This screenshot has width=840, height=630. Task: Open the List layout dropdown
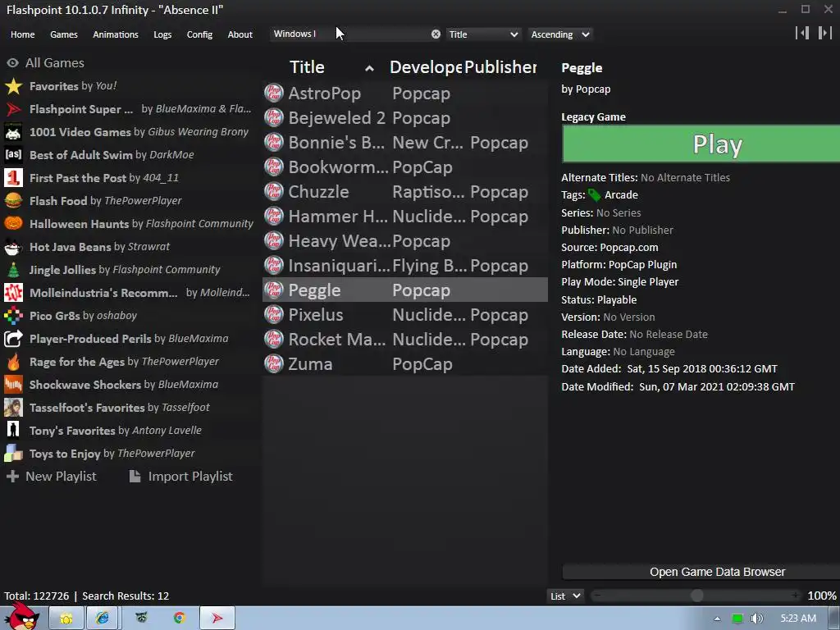coord(564,596)
